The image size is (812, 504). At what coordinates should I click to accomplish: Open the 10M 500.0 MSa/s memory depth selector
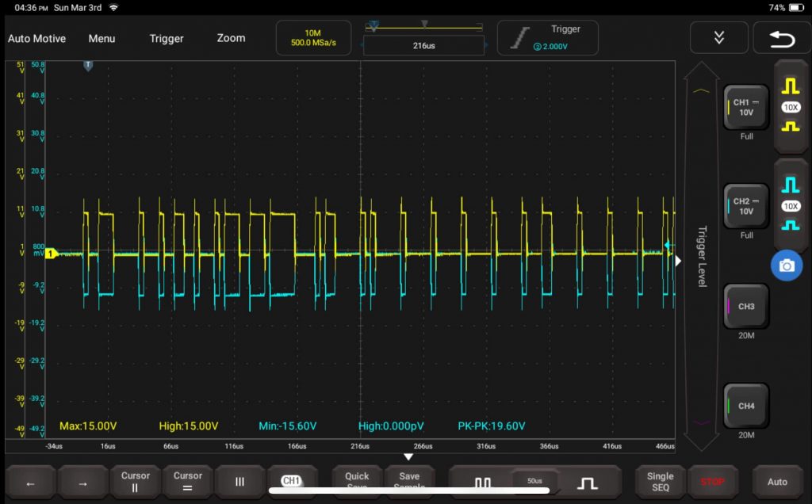[x=312, y=38]
